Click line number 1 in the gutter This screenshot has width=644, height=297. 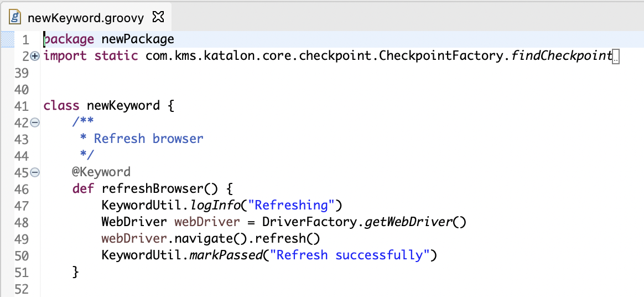pos(25,40)
